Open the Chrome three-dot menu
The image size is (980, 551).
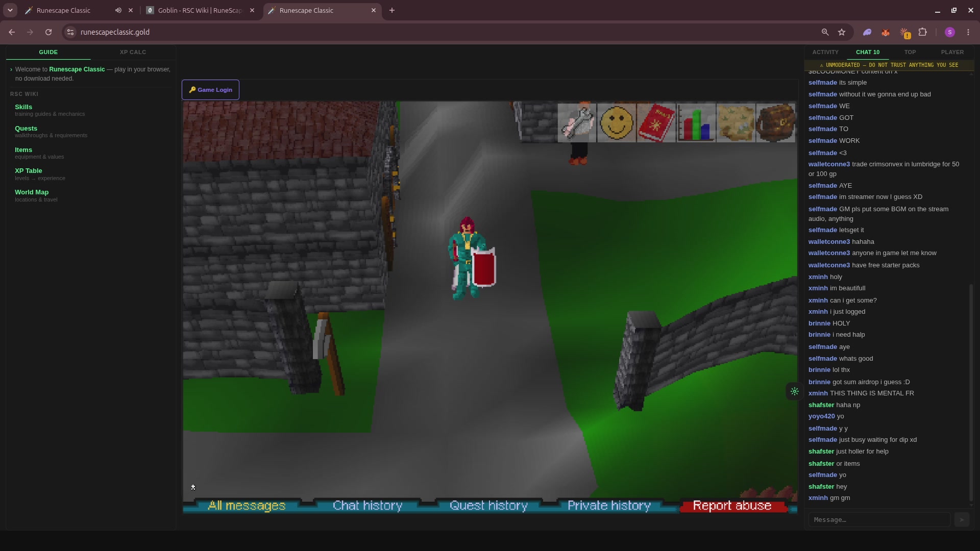coord(968,32)
